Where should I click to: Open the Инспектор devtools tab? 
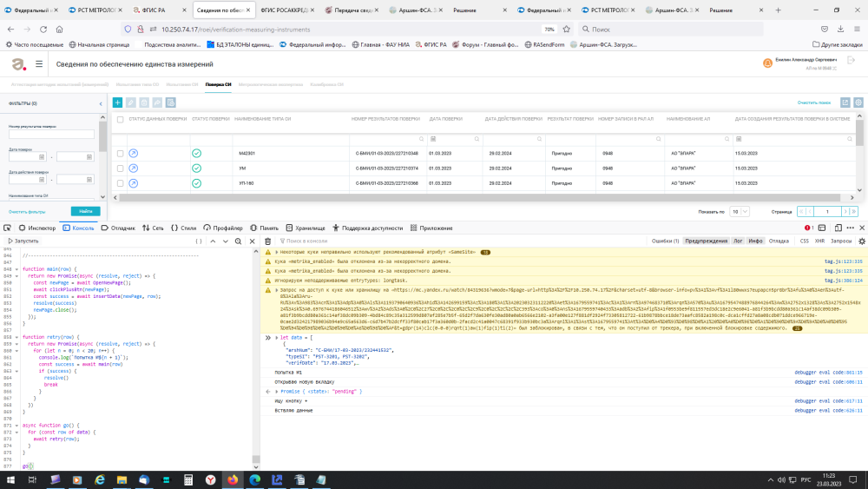point(36,228)
